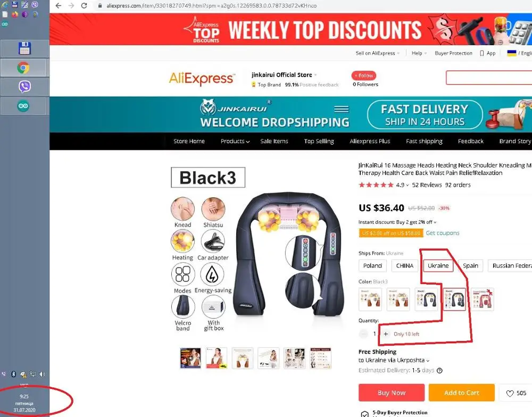
Task: Go to the Feedback store tab
Action: pos(471,141)
